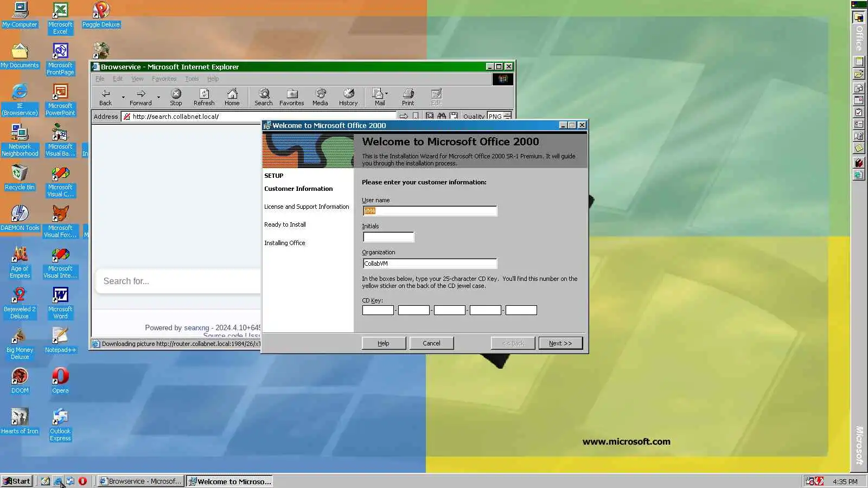The width and height of the screenshot is (868, 488).
Task: Open IE (Browservice) desktop shortcut
Action: (20, 100)
